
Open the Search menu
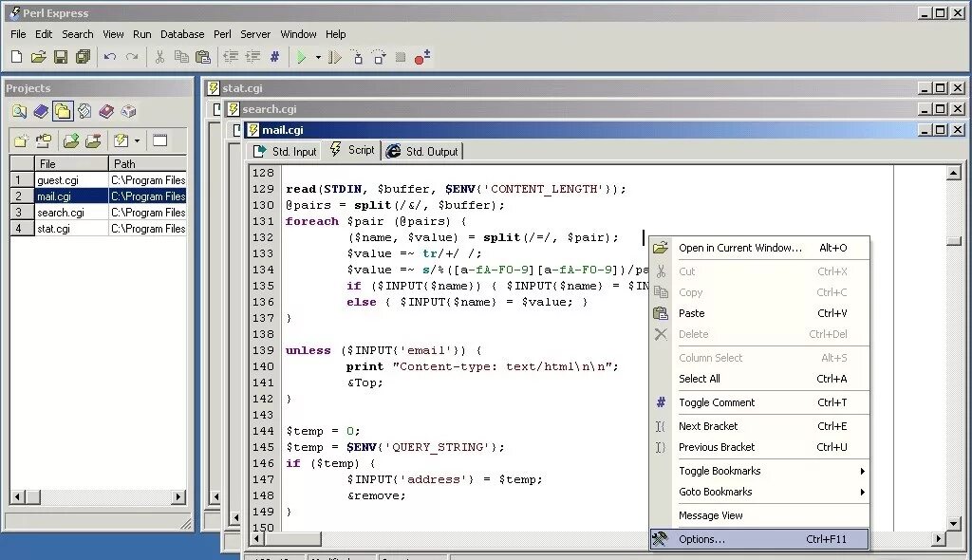click(x=78, y=34)
